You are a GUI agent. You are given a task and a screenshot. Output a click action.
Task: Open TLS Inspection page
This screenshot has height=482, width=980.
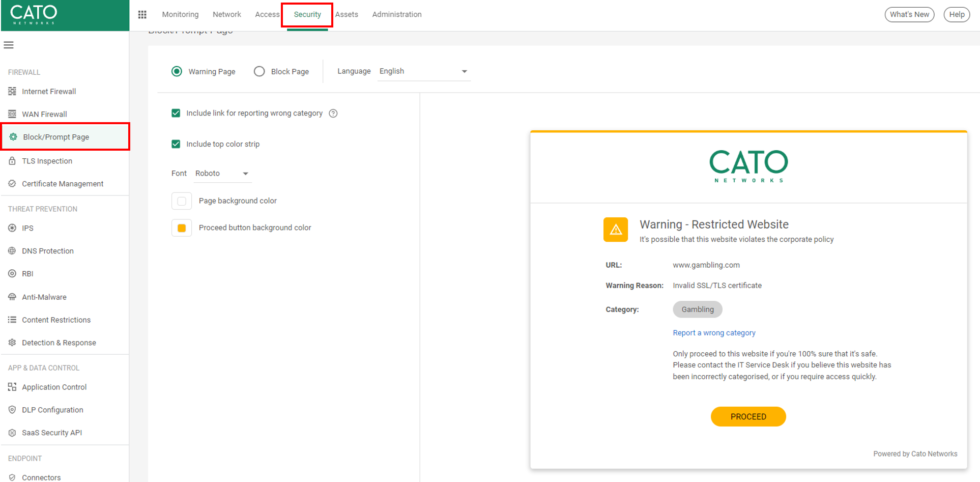tap(47, 161)
